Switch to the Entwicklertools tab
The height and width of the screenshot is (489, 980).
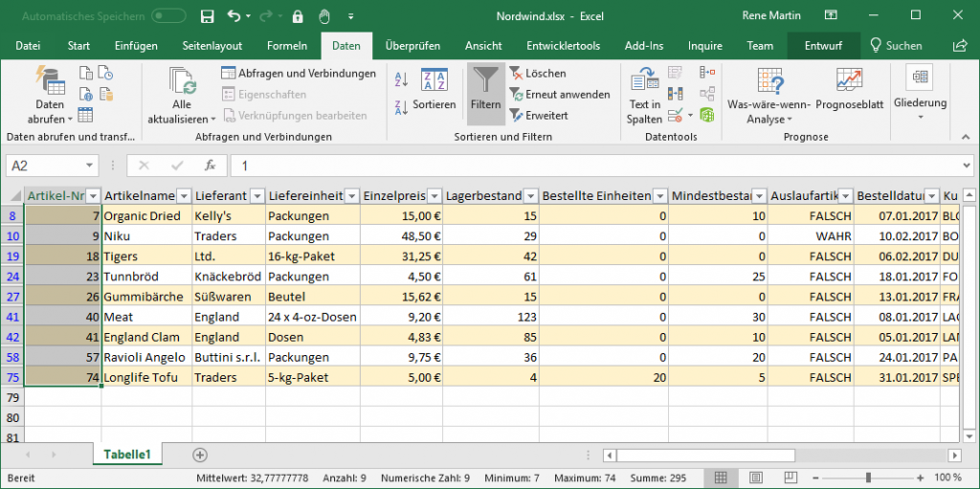(563, 46)
